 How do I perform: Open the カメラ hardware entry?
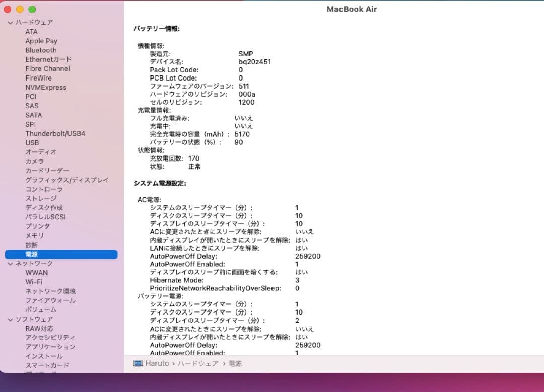[37, 161]
